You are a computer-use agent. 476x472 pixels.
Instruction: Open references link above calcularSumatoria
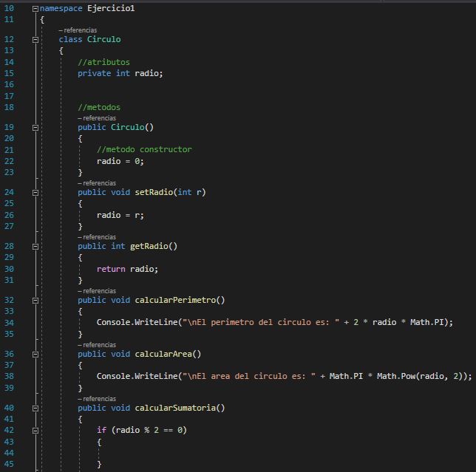(98, 399)
